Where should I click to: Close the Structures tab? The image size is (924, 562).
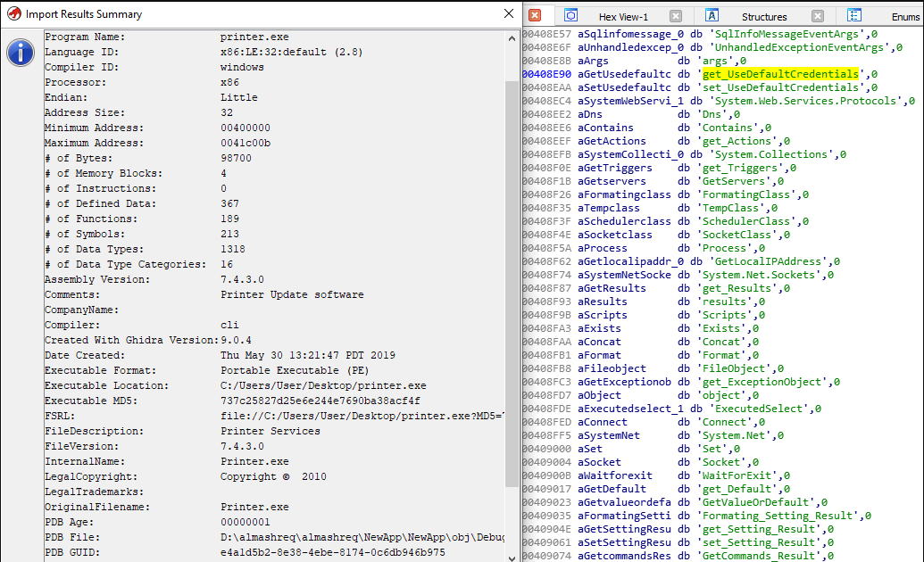pyautogui.click(x=817, y=16)
